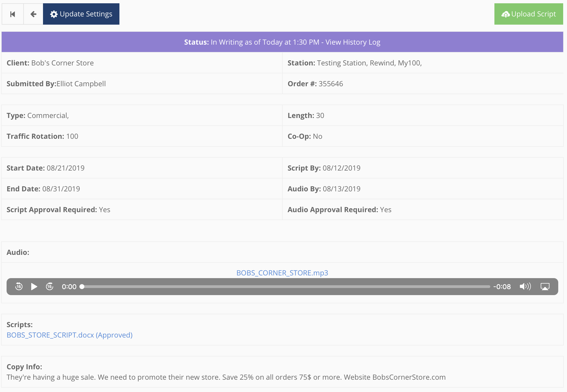Open BOBS_CORNER_STORE.mp3 link
Image resolution: width=567 pixels, height=392 pixels.
coord(282,273)
